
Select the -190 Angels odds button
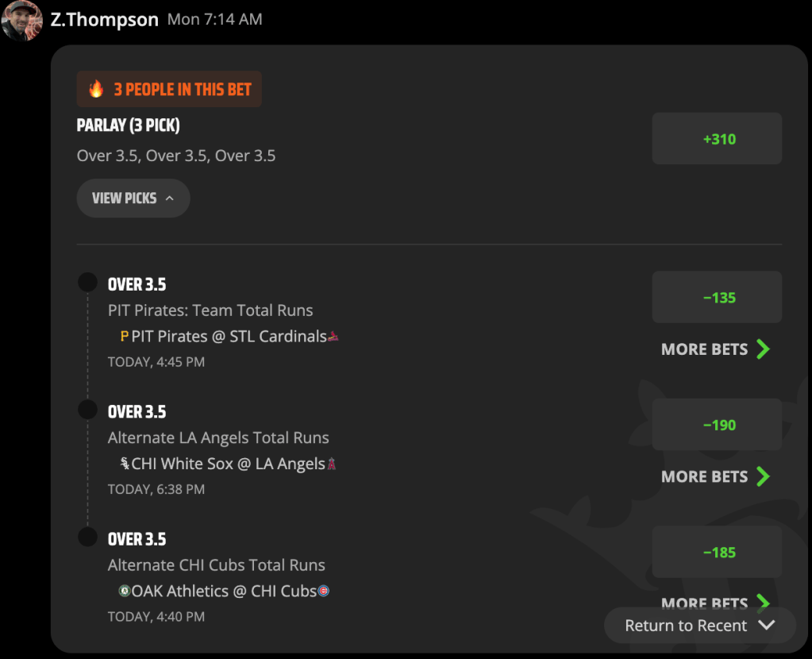tap(717, 425)
